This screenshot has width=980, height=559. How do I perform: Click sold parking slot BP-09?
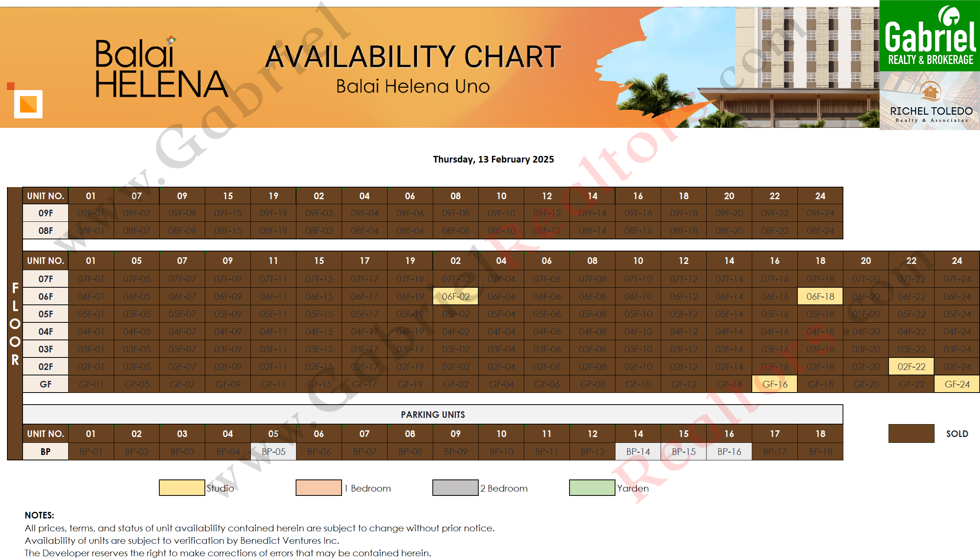pyautogui.click(x=456, y=452)
